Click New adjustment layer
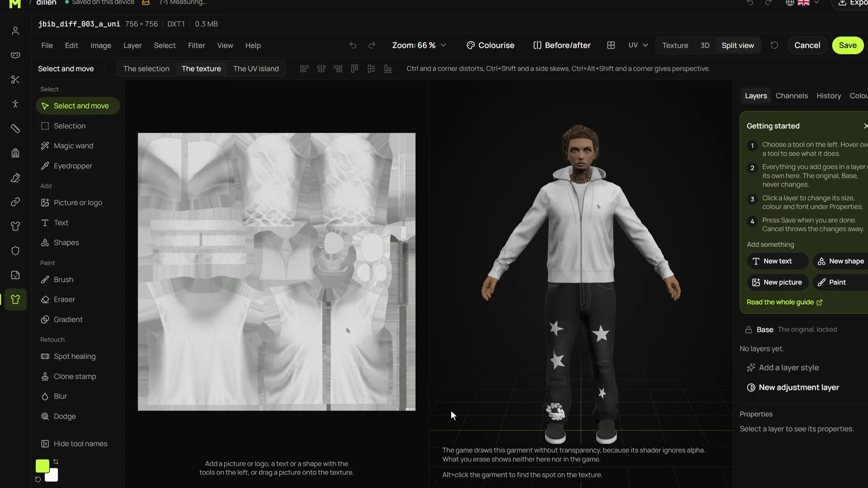The width and height of the screenshot is (868, 488). [x=793, y=388]
